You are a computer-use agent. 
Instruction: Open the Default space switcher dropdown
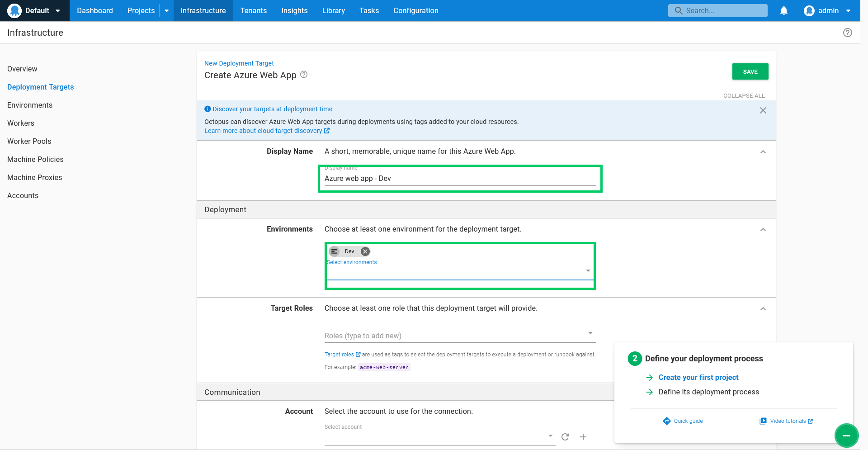(58, 11)
